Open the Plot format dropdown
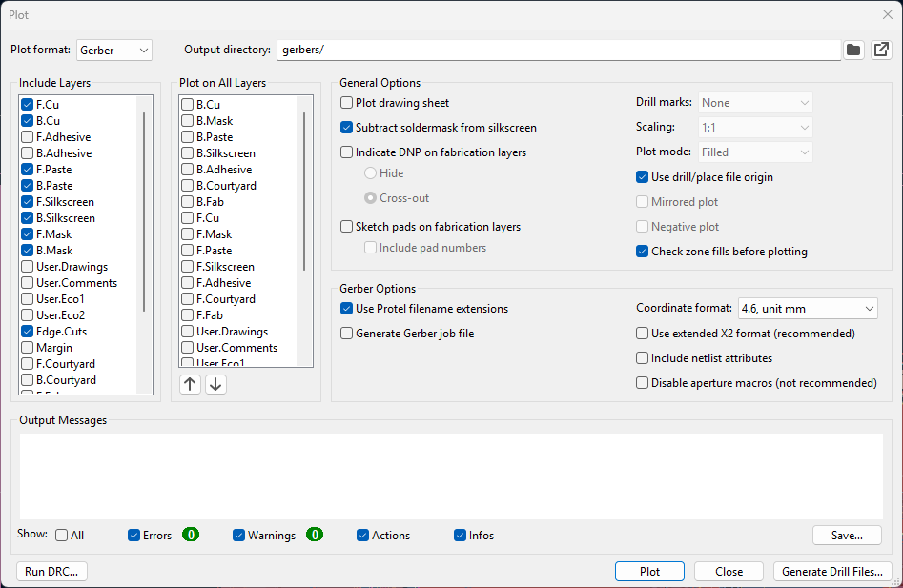Viewport: 903px width, 588px height. click(x=114, y=50)
